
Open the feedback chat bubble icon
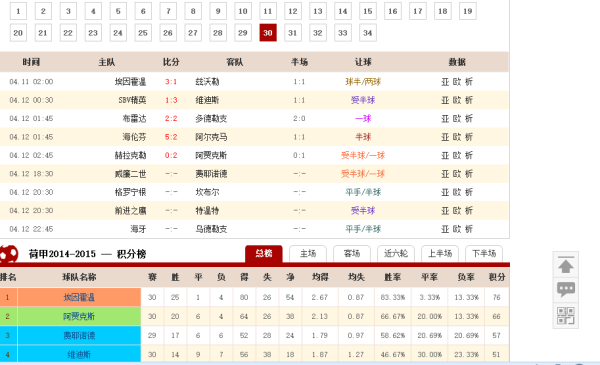tap(566, 289)
